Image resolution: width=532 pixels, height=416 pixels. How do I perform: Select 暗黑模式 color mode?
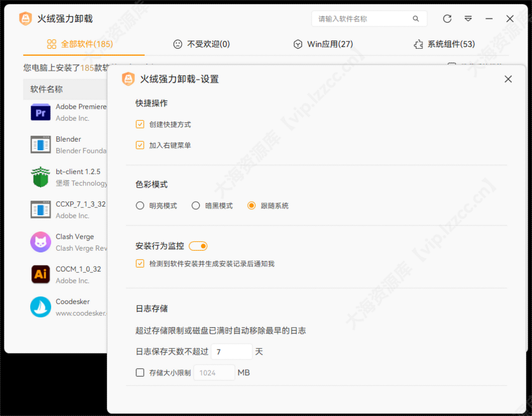(x=196, y=206)
